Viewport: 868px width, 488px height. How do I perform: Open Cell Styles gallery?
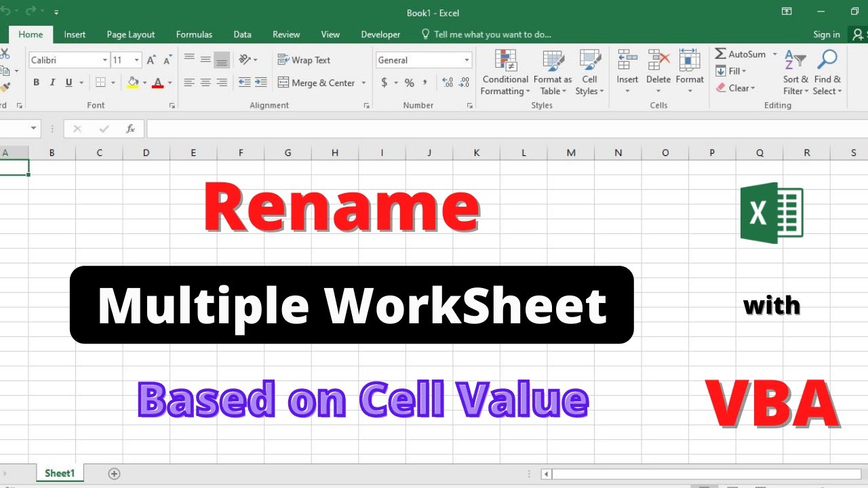[590, 73]
